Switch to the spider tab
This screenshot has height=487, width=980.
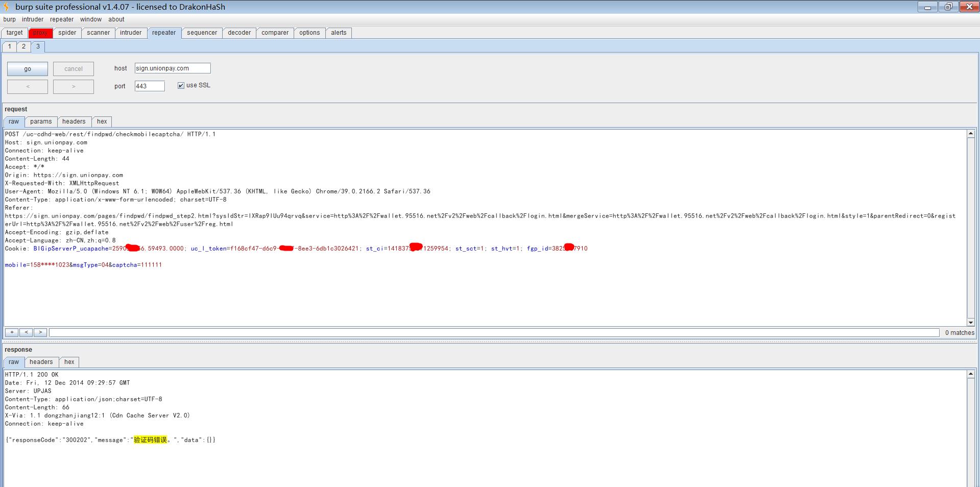67,33
